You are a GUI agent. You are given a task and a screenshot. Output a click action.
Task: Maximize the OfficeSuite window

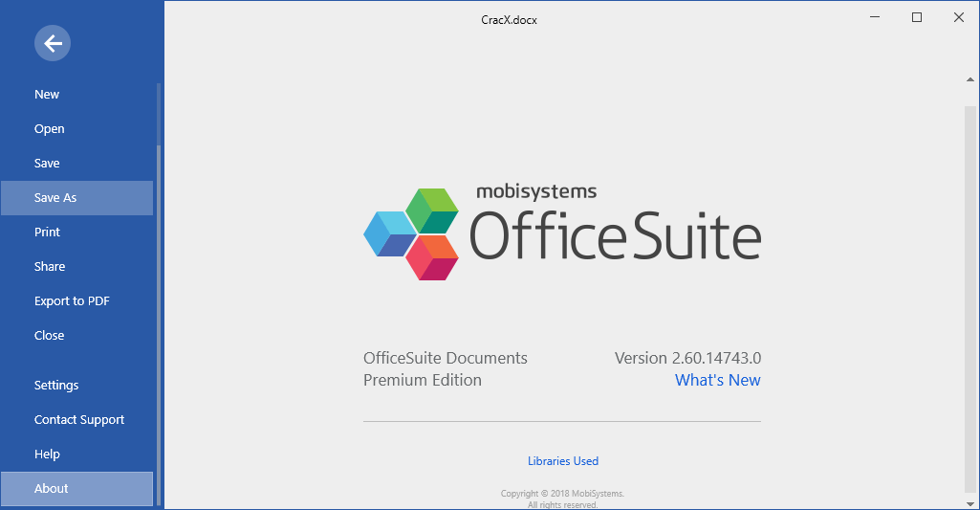(x=917, y=17)
